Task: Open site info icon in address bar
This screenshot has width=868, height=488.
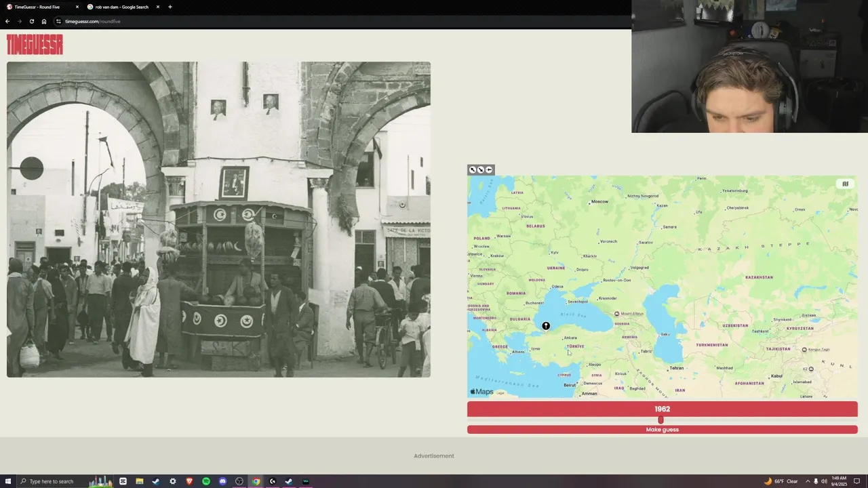Action: (x=59, y=21)
